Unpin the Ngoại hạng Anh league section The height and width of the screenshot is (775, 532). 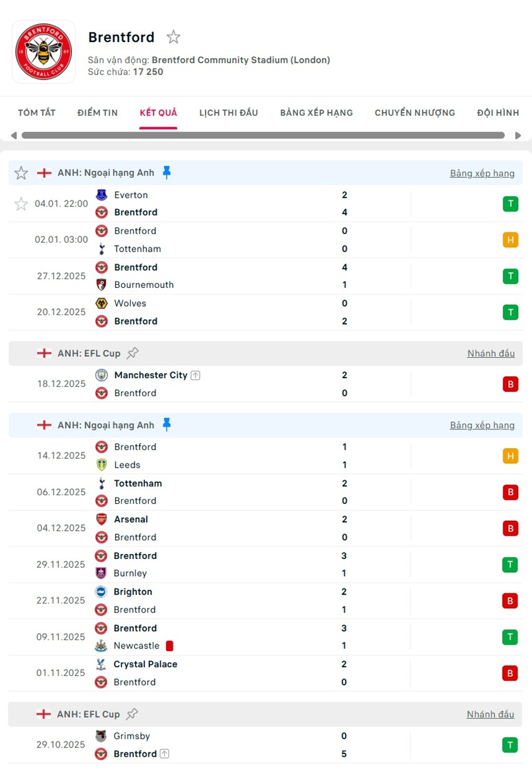click(x=165, y=172)
